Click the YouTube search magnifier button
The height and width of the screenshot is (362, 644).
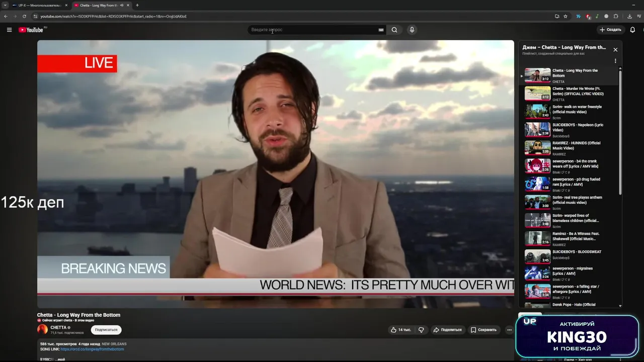394,30
